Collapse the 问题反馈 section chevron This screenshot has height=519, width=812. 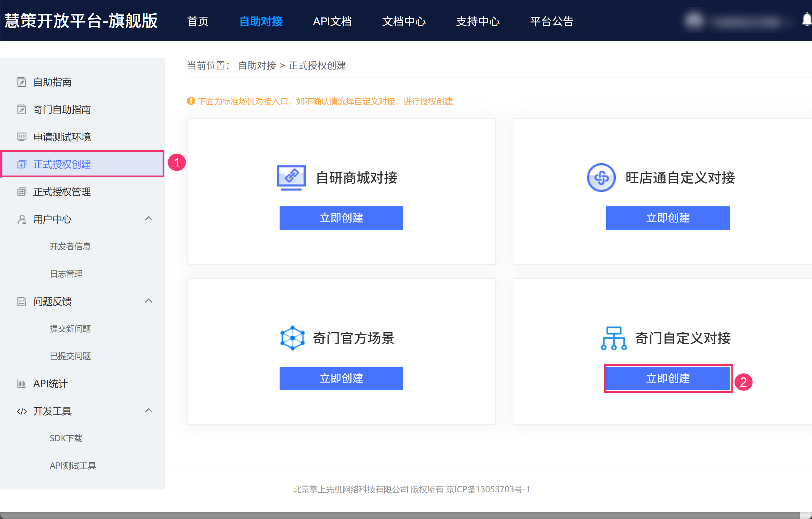[x=149, y=301]
